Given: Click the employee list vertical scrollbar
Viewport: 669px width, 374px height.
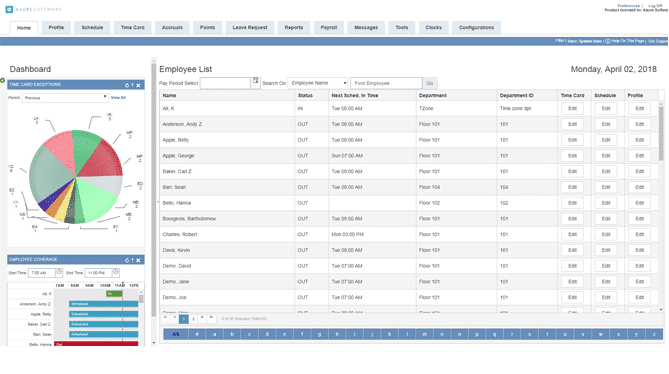Looking at the screenshot, I should [661, 132].
